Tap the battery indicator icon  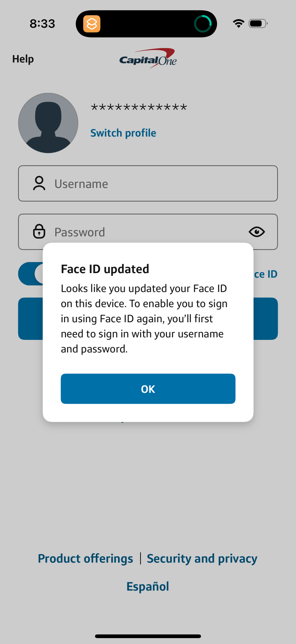pos(257,23)
